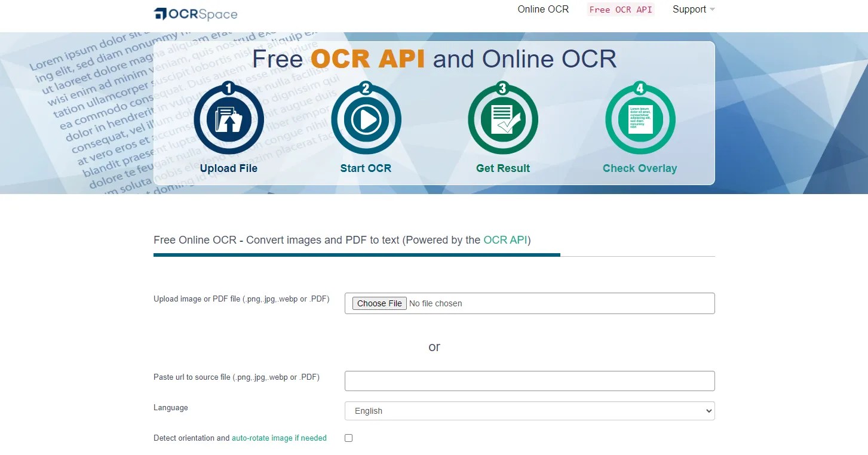Click the Start OCR label text

tap(366, 168)
